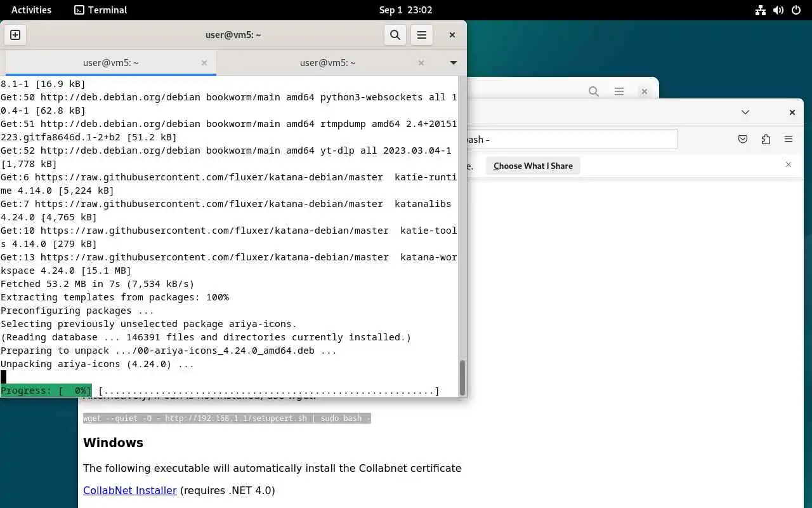Click 'Selecting previously unselected package ariya-icons.' line
This screenshot has height=508, width=812.
149,324
